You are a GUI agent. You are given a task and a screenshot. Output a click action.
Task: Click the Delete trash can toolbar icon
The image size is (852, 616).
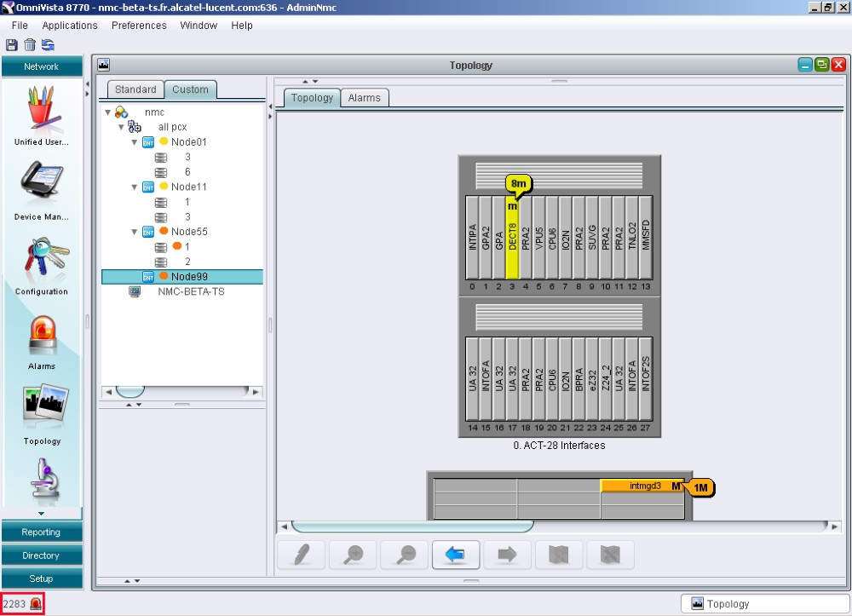[x=30, y=44]
